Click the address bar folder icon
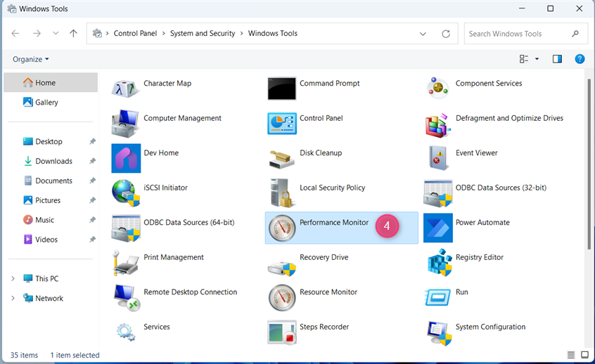This screenshot has height=364, width=595. [97, 33]
